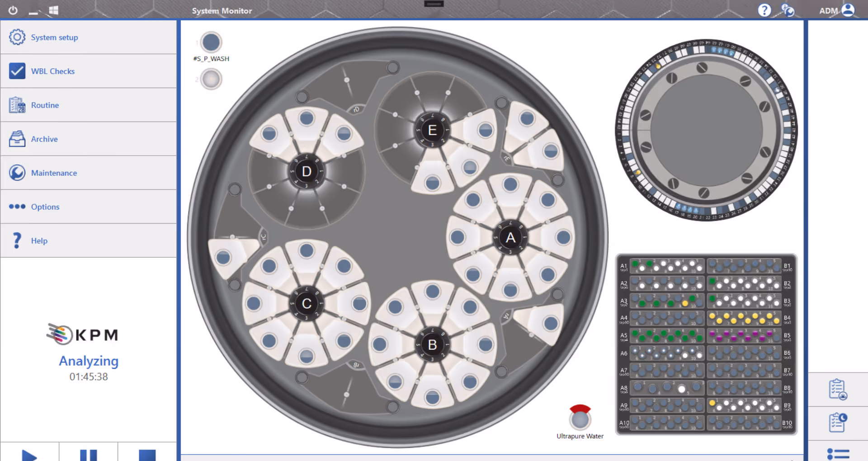The height and width of the screenshot is (461, 868).
Task: Select sample rack B1
Action: point(744,266)
